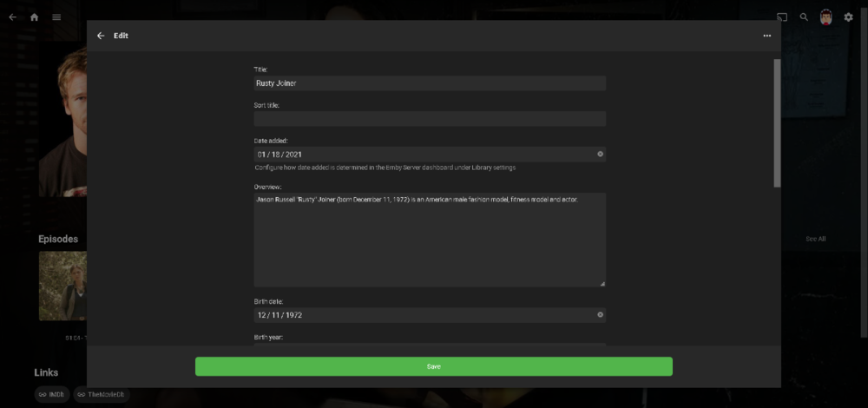Open the IMDb link
Screen dimensions: 868x408
[x=52, y=394]
